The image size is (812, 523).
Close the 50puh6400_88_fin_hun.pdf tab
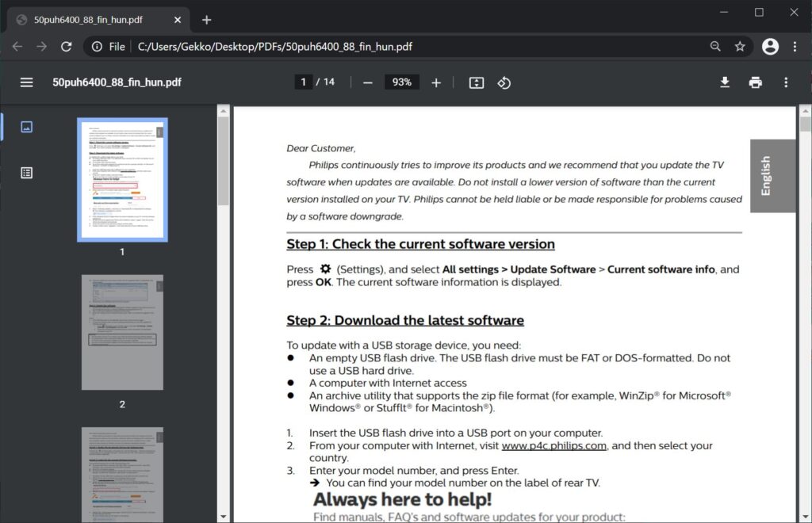pos(178,20)
